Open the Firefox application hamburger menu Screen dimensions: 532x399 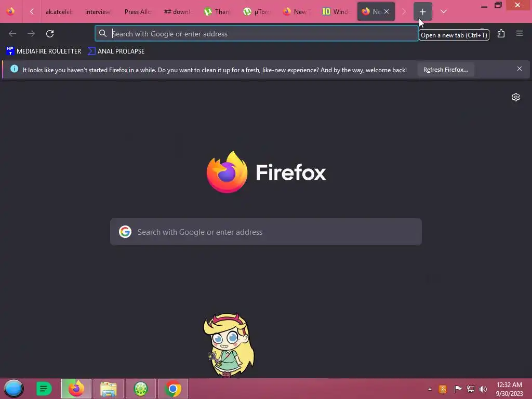[520, 33]
